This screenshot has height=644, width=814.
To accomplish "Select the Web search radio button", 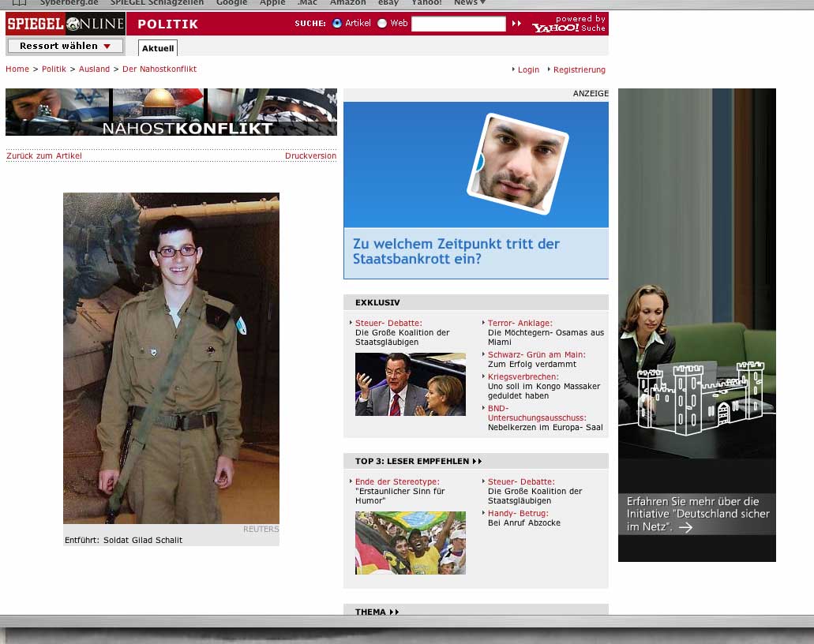I will 382,24.
